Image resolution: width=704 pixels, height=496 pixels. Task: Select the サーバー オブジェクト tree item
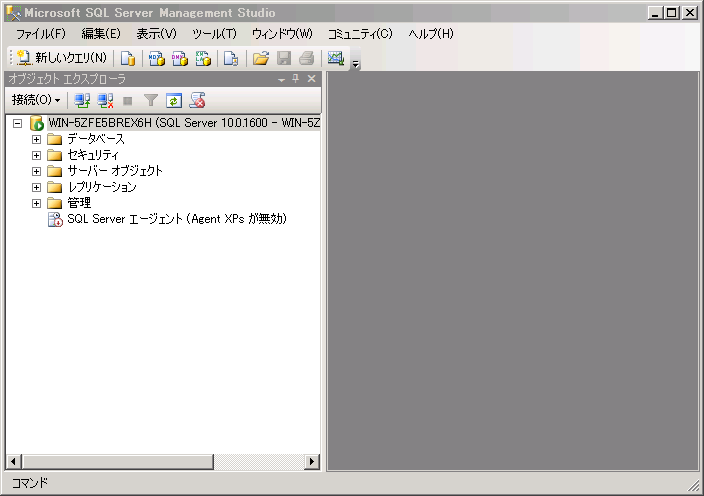tap(114, 171)
